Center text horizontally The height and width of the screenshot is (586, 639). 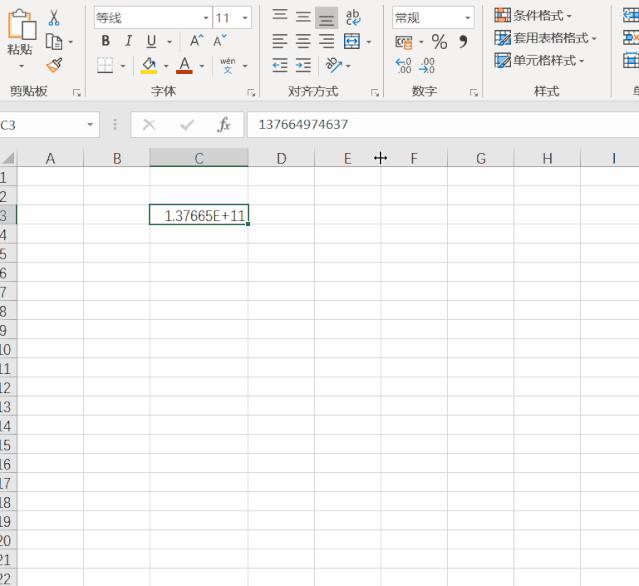pos(303,41)
